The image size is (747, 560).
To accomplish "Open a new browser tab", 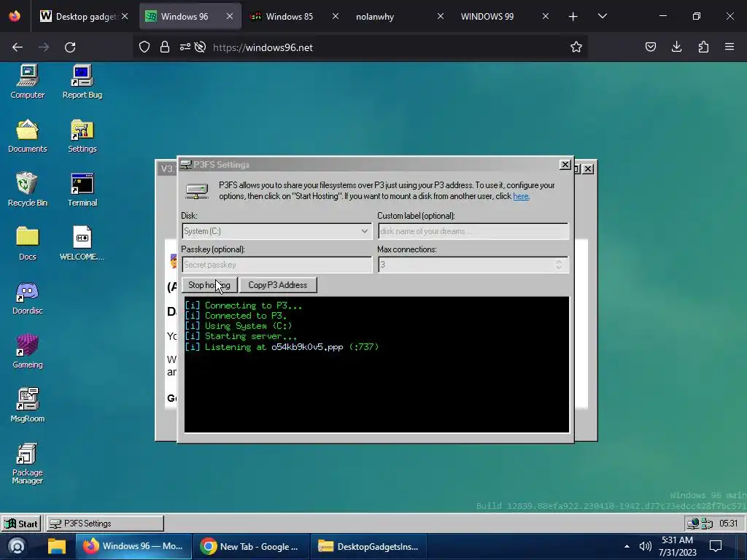I will [x=573, y=16].
